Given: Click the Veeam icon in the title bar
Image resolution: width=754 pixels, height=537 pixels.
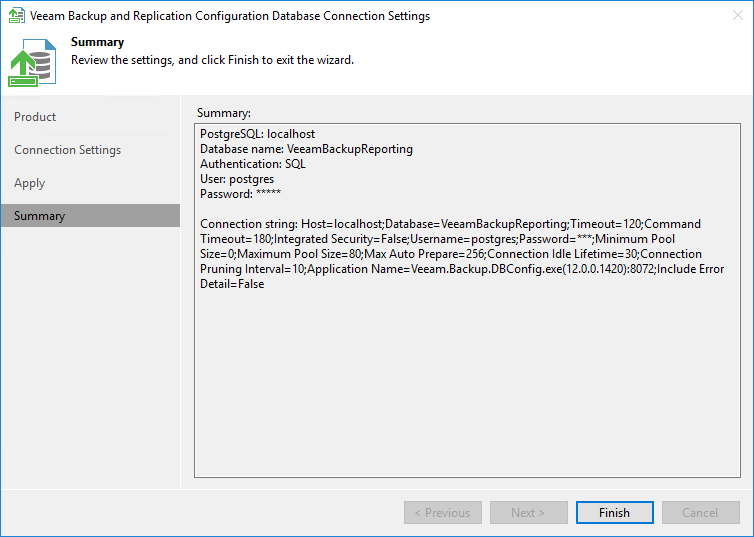Looking at the screenshot, I should (x=16, y=16).
